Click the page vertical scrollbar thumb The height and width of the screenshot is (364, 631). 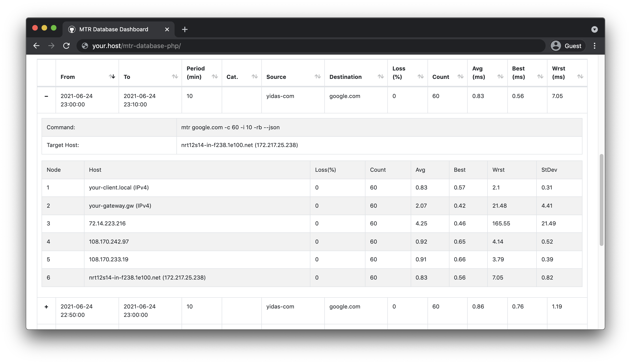[601, 200]
